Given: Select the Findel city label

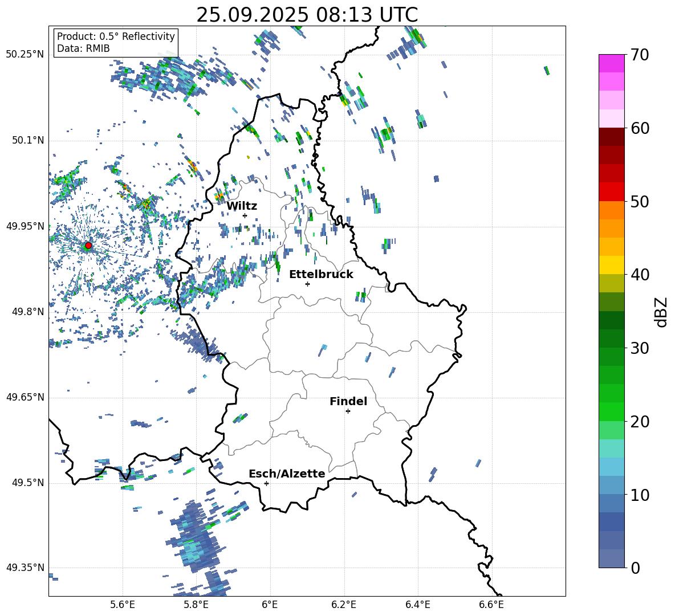Looking at the screenshot, I should (x=348, y=401).
